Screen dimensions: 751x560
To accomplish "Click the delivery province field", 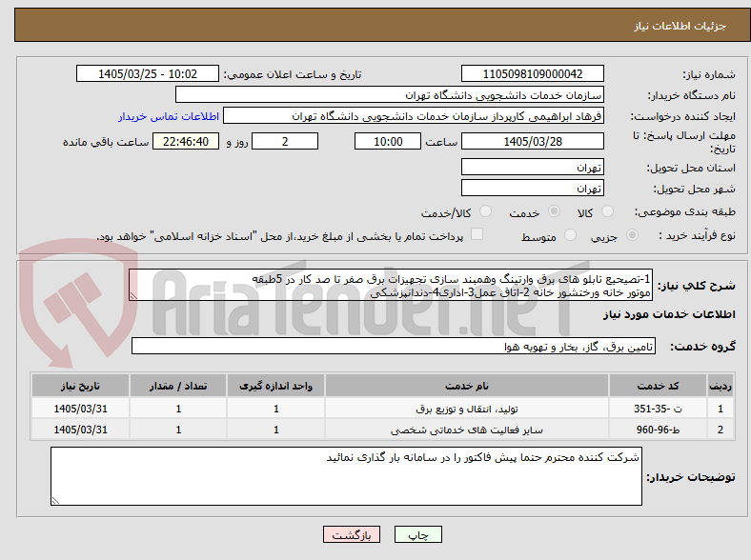I will [x=532, y=167].
